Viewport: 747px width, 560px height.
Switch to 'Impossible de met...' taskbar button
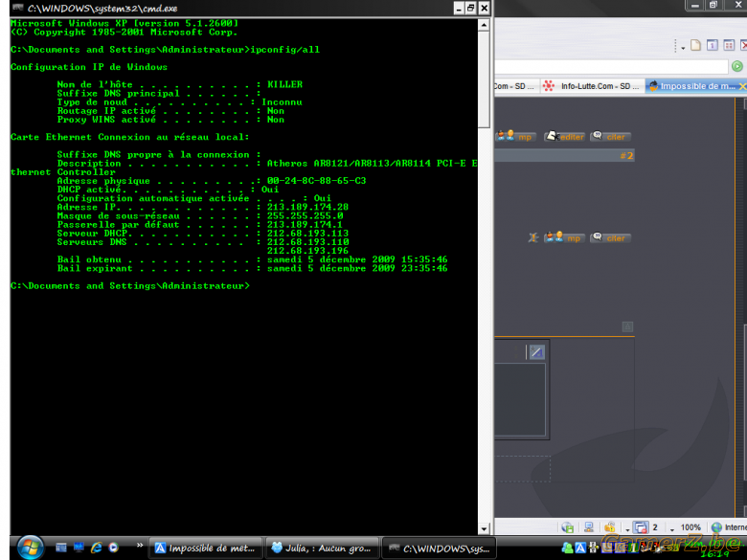point(205,549)
